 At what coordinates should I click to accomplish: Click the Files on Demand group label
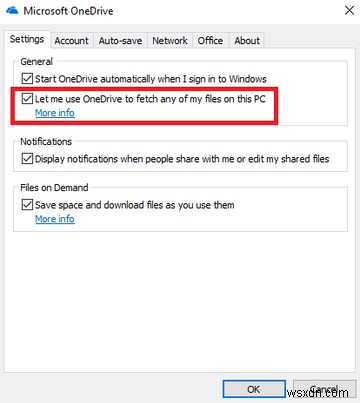coord(54,188)
